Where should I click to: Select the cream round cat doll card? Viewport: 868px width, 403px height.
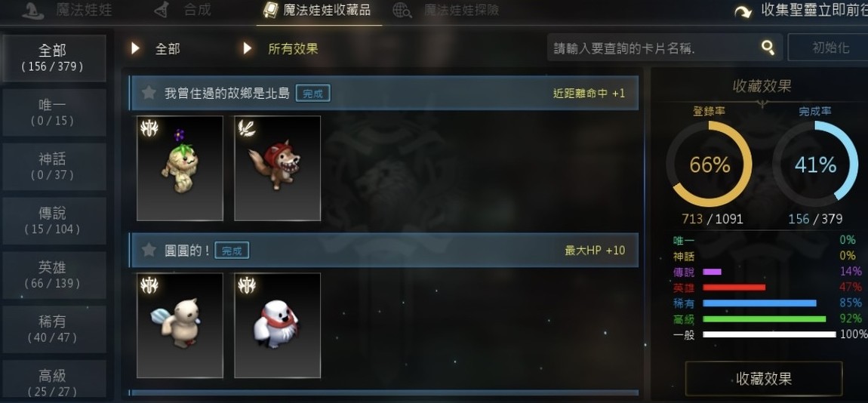[x=180, y=325]
